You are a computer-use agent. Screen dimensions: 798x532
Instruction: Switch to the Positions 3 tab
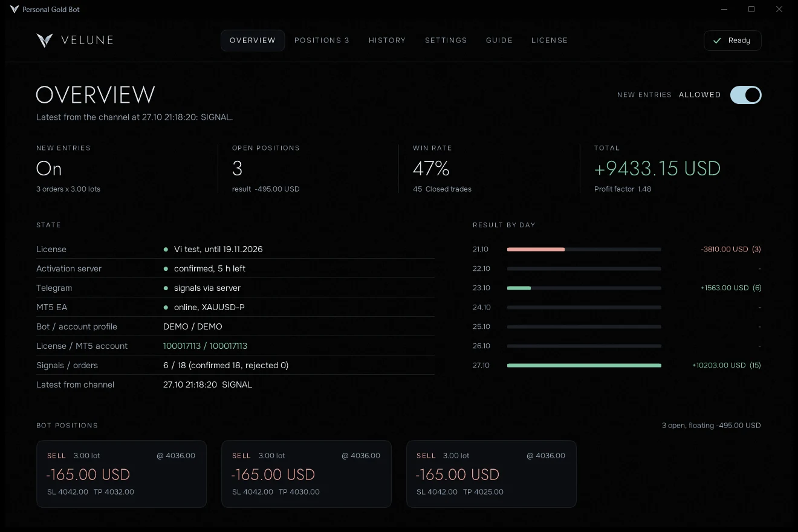322,41
